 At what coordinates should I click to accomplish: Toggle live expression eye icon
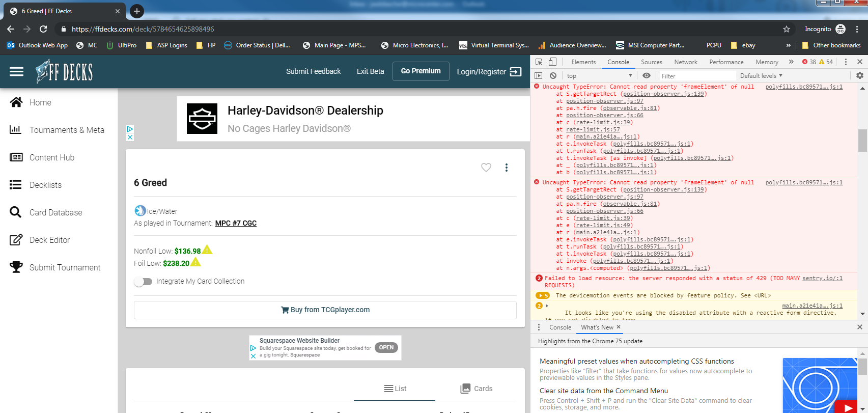(646, 75)
